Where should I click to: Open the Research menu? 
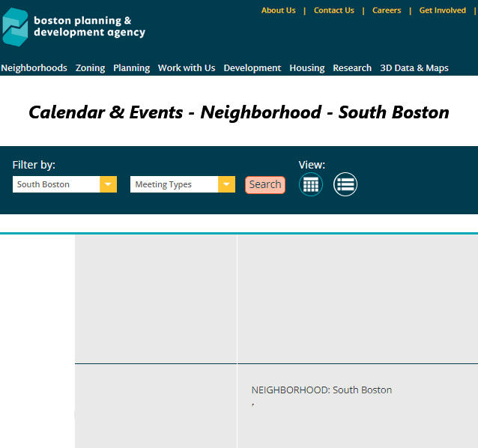(x=352, y=67)
